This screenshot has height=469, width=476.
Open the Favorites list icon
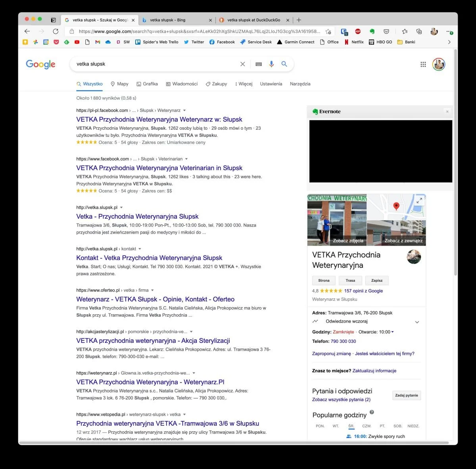point(405,31)
